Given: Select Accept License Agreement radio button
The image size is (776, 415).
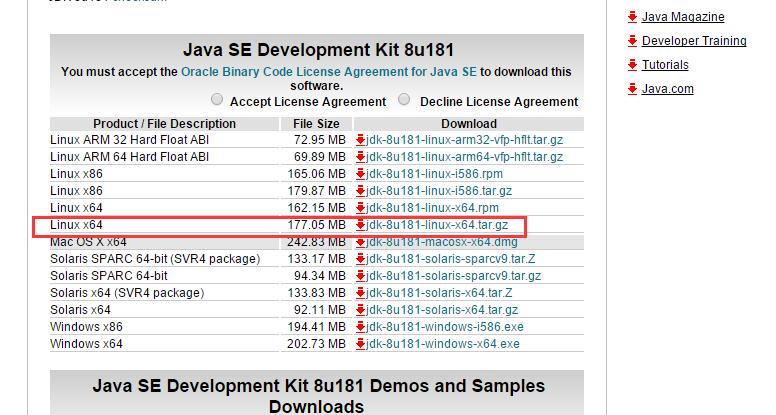Looking at the screenshot, I should tap(217, 99).
